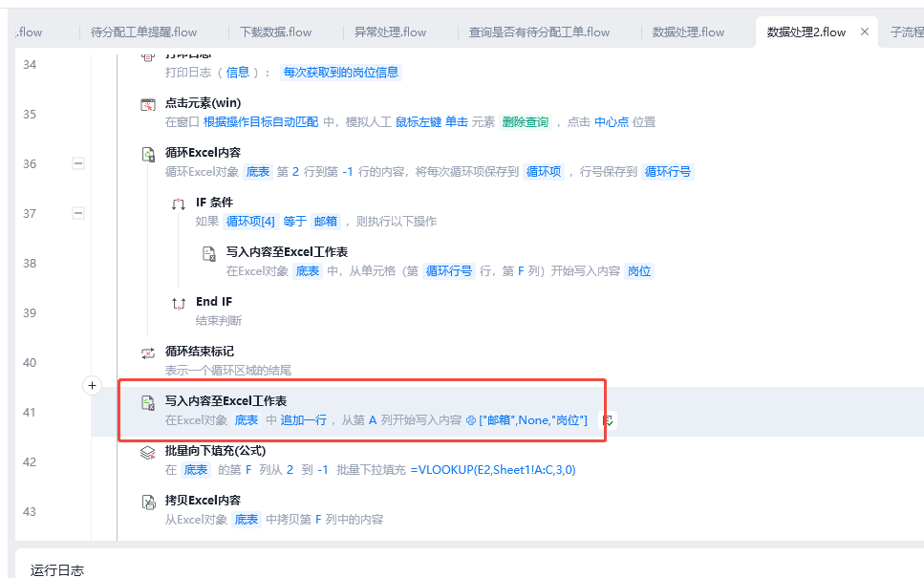The image size is (924, 578).
Task: Click the 追加一行 write mode parameter
Action: click(304, 420)
